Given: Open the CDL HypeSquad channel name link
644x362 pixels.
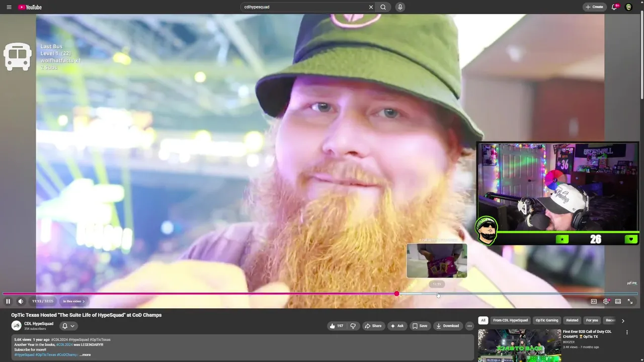Looking at the screenshot, I should (39, 324).
